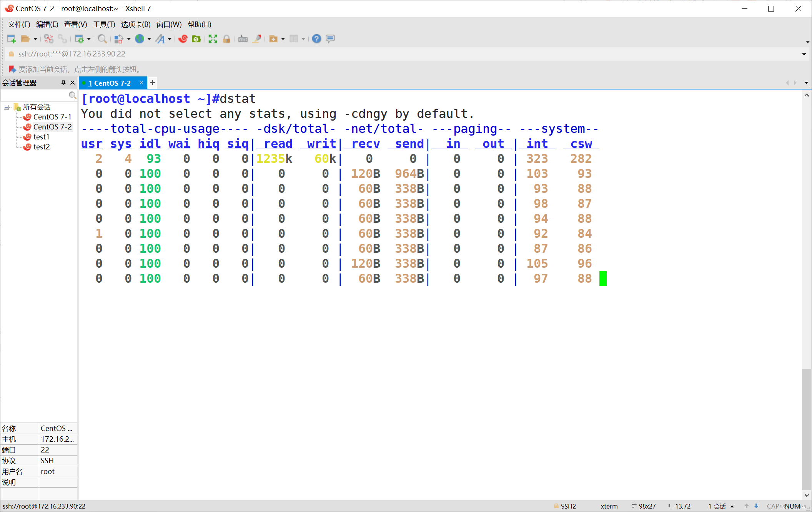This screenshot has height=512, width=812.
Task: Click the lock screen padlock icon
Action: pos(226,39)
